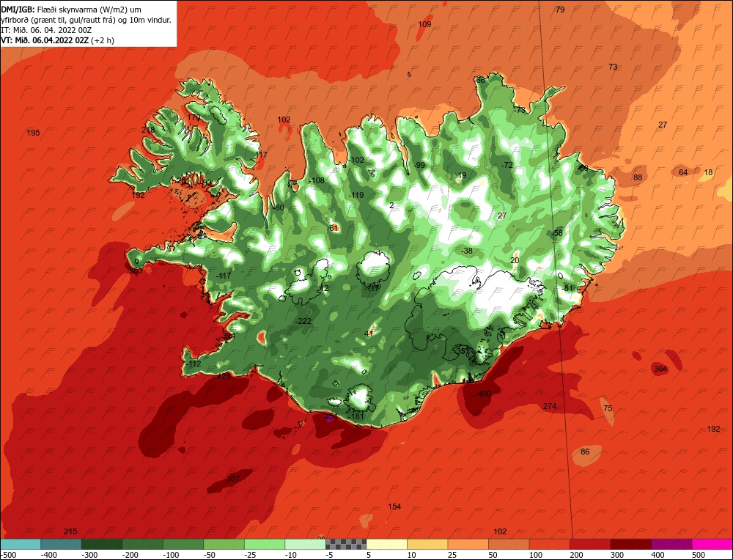Click the '-73' value in the northeast peninsula
The width and height of the screenshot is (733, 560).
520,111
